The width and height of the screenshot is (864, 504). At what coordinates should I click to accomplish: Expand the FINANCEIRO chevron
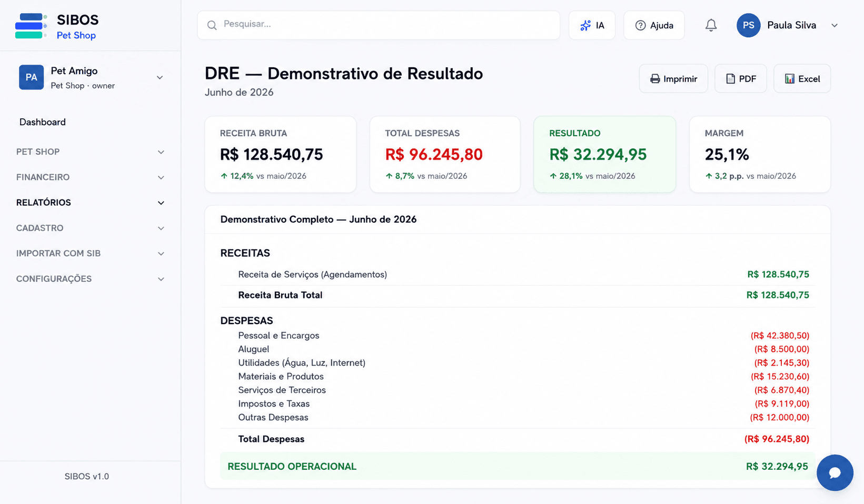161,177
